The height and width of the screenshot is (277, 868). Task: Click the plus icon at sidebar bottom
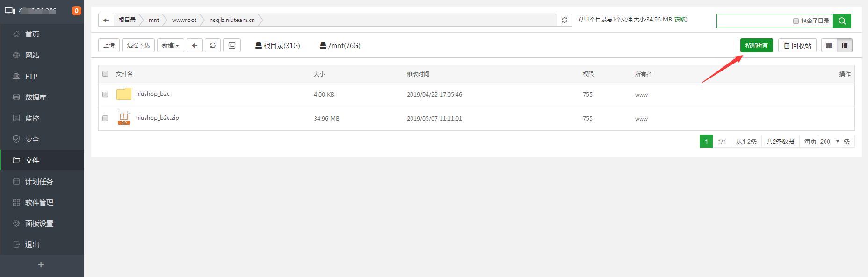(41, 264)
